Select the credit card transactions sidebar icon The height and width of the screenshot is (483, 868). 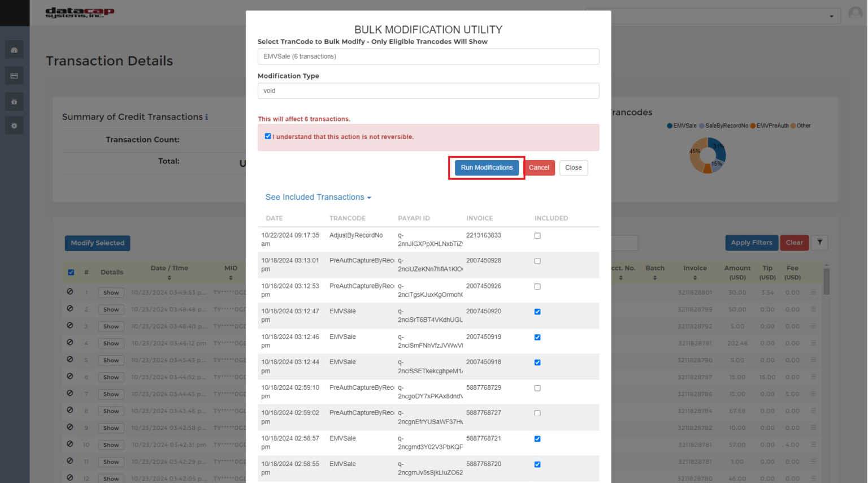14,75
